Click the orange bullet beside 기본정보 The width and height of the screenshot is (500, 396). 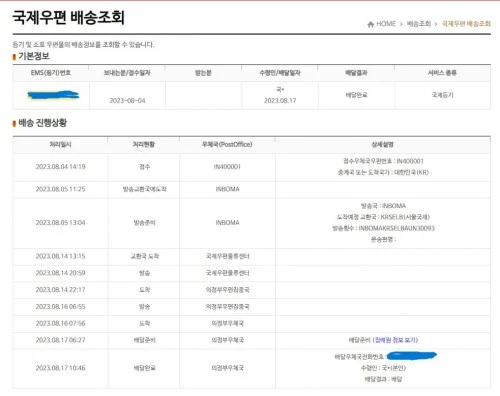click(x=14, y=57)
